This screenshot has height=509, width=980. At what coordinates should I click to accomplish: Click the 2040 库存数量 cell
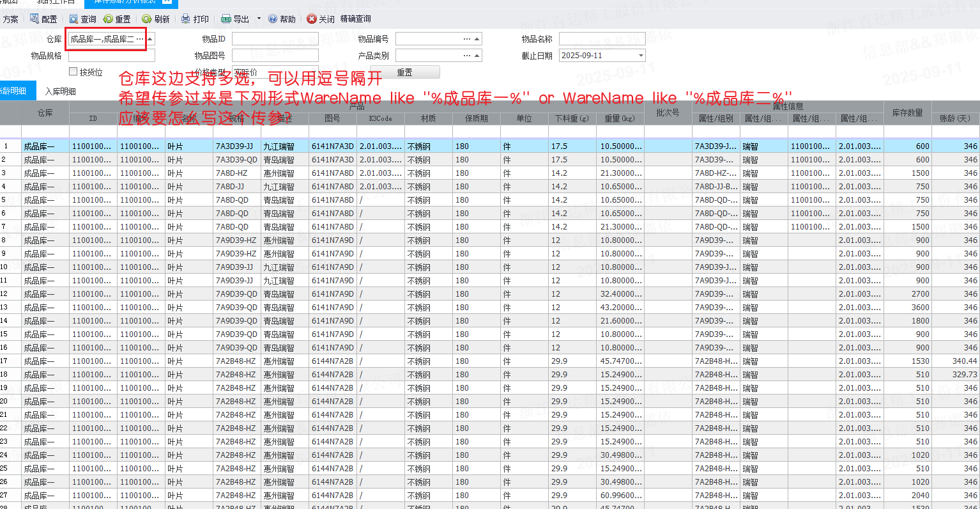[x=907, y=496]
